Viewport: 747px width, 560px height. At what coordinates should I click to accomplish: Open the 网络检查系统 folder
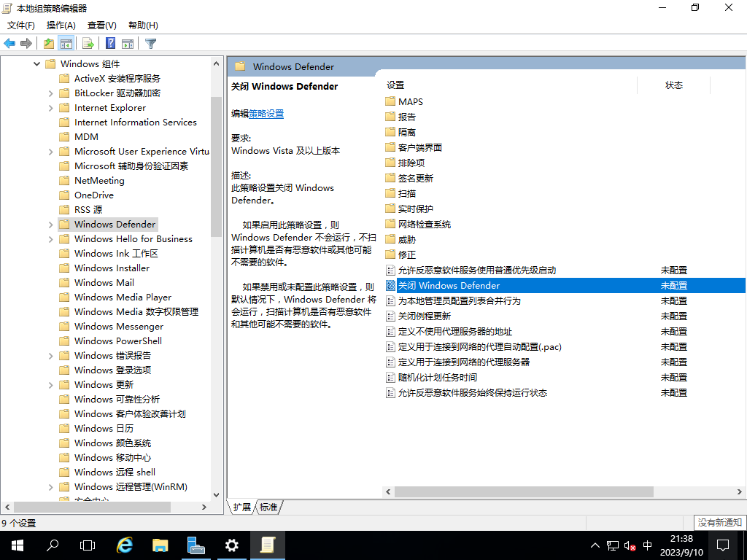(418, 224)
